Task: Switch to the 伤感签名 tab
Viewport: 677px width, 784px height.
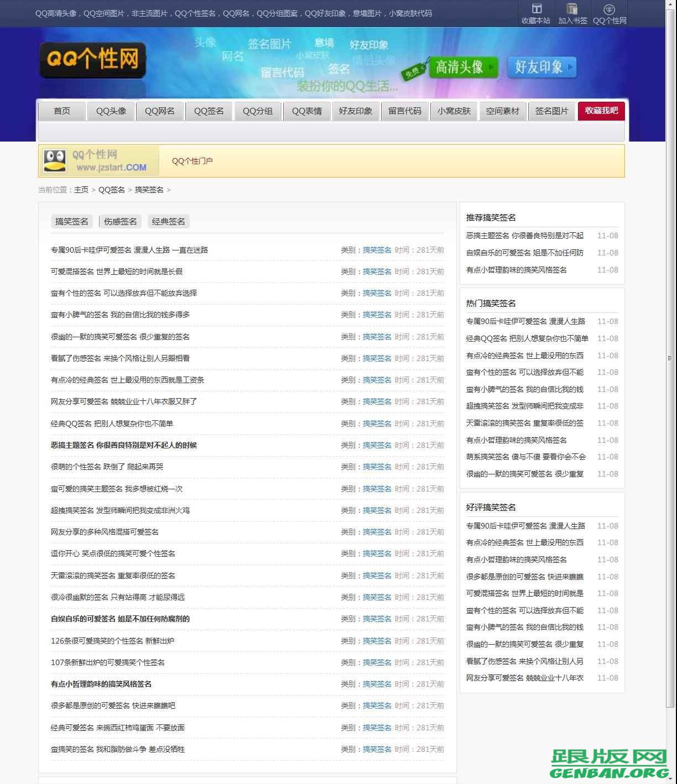Action: [x=119, y=221]
